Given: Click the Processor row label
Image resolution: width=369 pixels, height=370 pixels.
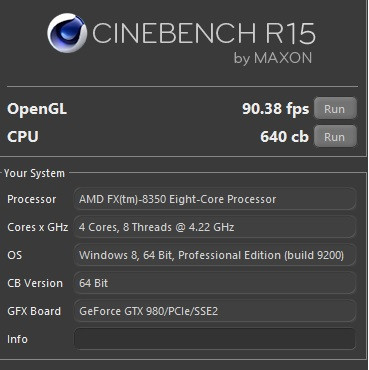Looking at the screenshot, I should pos(32,199).
